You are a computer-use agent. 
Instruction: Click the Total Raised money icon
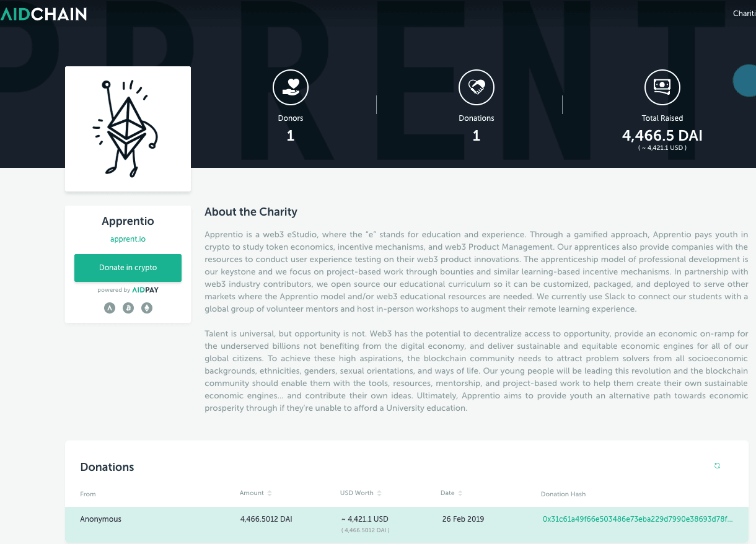click(x=662, y=87)
